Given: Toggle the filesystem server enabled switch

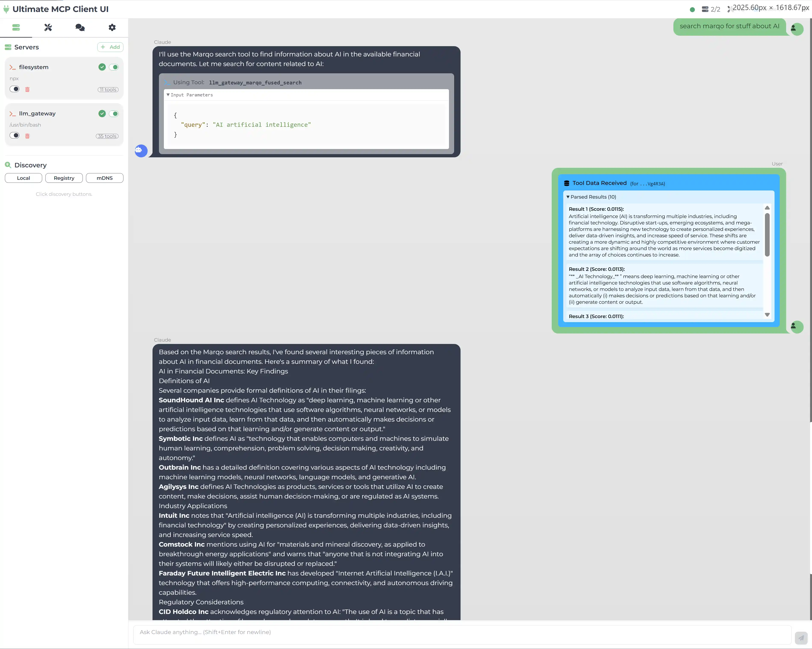Looking at the screenshot, I should pyautogui.click(x=114, y=67).
